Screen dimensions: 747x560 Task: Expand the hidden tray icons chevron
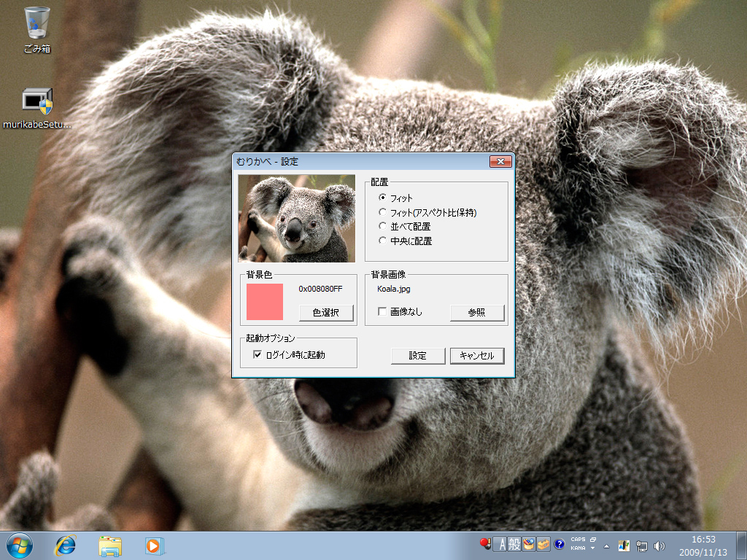(x=606, y=547)
